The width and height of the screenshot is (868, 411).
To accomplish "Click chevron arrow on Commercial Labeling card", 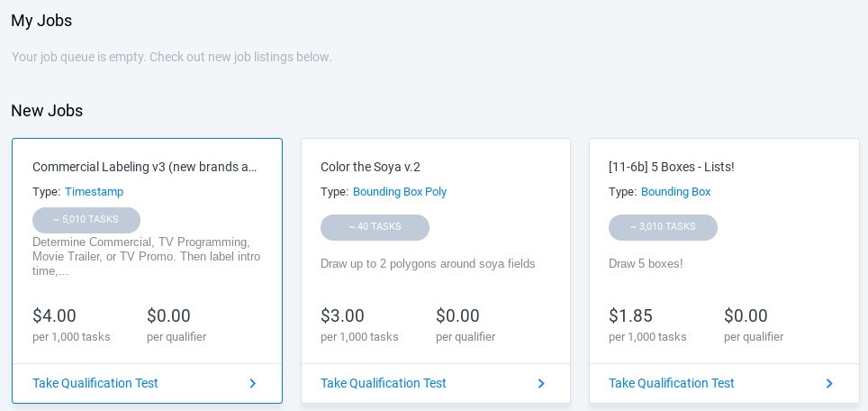I will [253, 384].
